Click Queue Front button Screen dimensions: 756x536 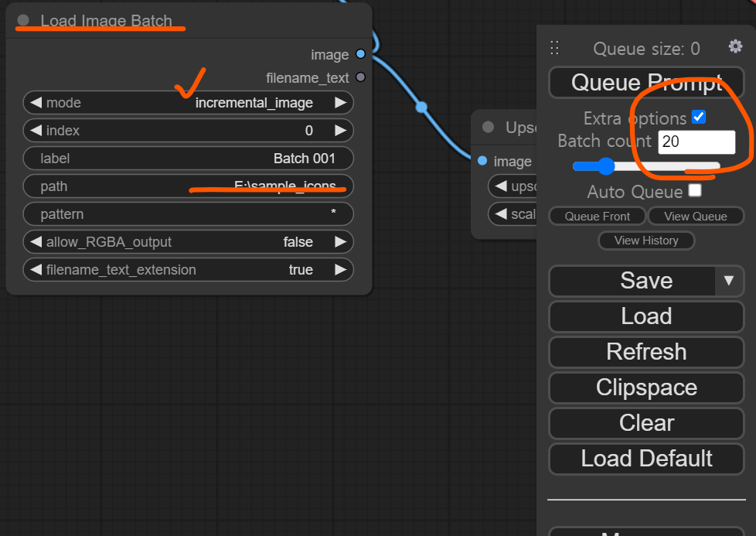coord(597,216)
